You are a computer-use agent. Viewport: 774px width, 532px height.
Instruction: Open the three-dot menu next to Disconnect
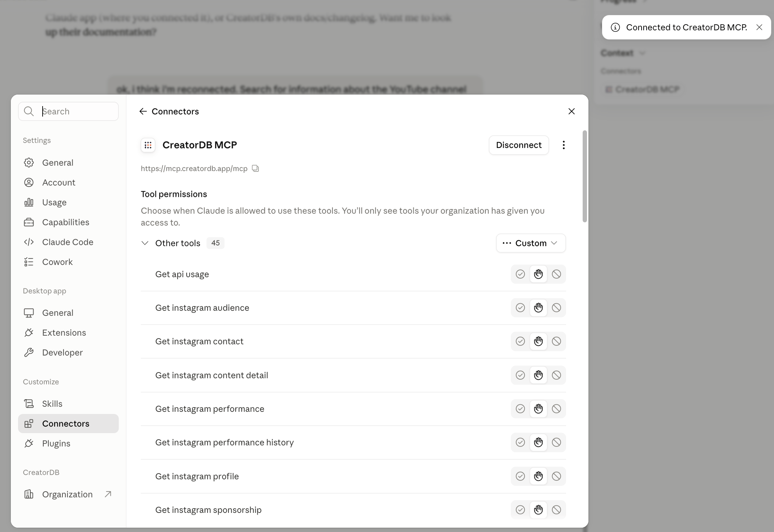point(564,145)
